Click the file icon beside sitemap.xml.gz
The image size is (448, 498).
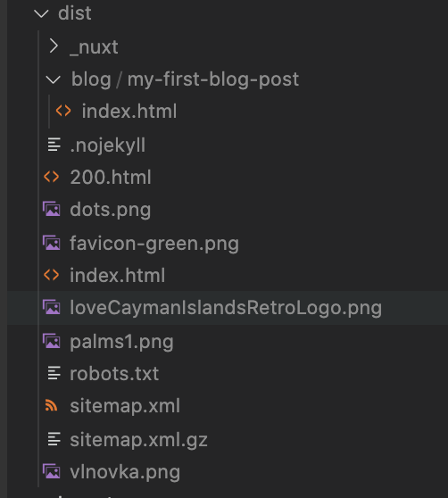(54, 439)
